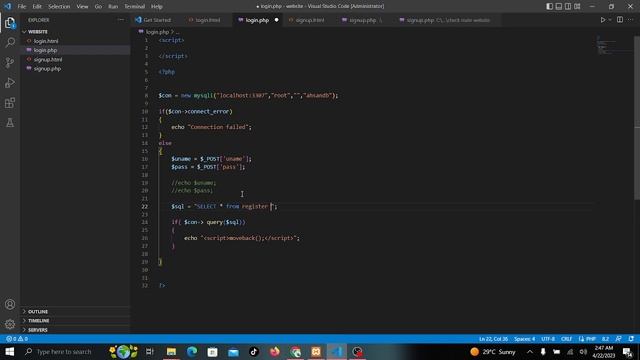Viewport: 640px width, 360px height.
Task: Collapse the WEBSITE folder section
Action: (x=76, y=31)
